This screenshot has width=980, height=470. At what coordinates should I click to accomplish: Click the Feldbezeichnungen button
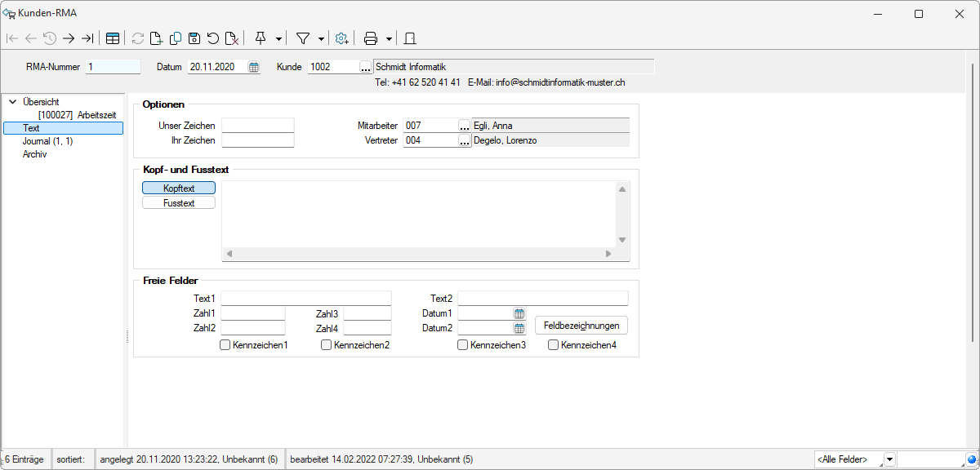pyautogui.click(x=581, y=326)
